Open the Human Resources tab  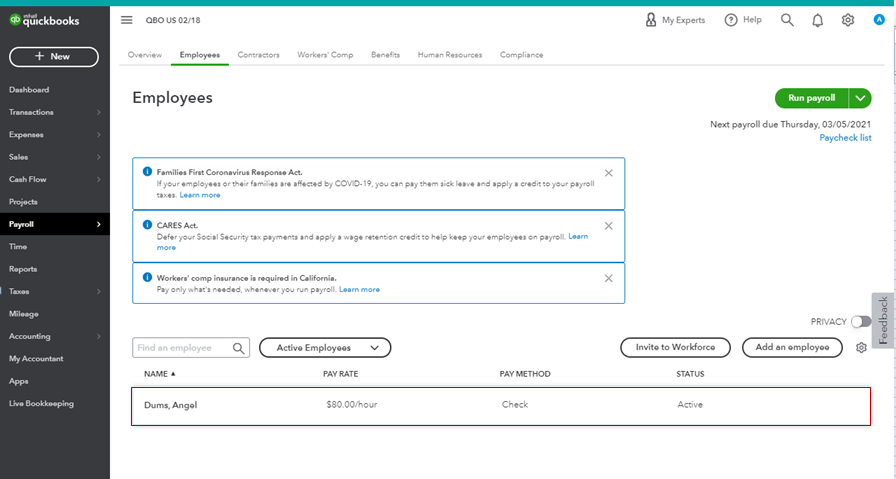coord(450,55)
